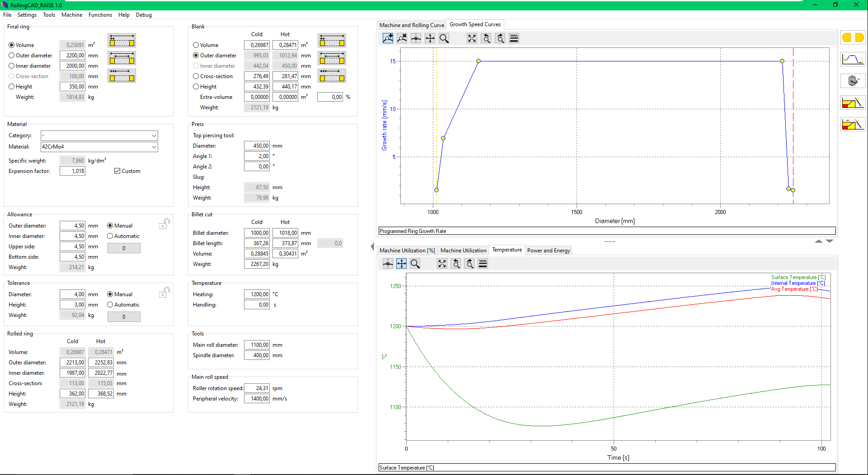The width and height of the screenshot is (868, 475).
Task: Click the fit-to-view icon in the growth chart toolbar
Action: click(x=472, y=38)
